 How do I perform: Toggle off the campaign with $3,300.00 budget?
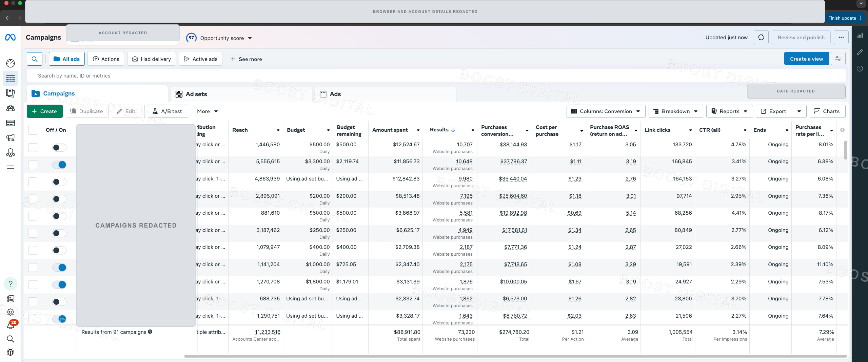[59, 165]
